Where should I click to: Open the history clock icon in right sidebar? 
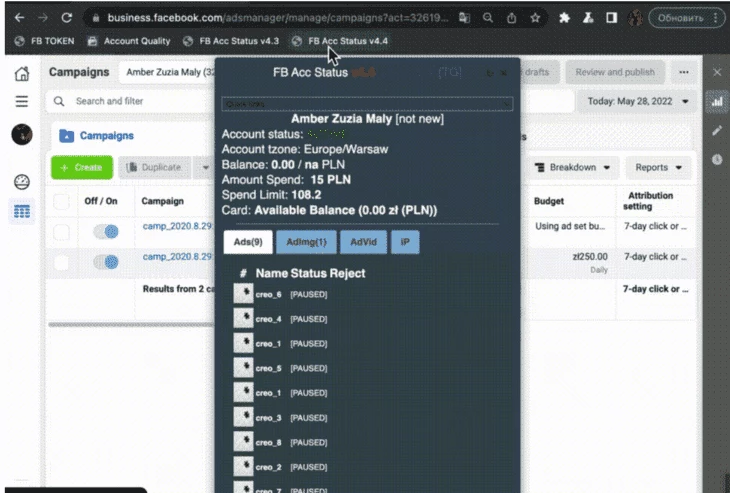717,159
